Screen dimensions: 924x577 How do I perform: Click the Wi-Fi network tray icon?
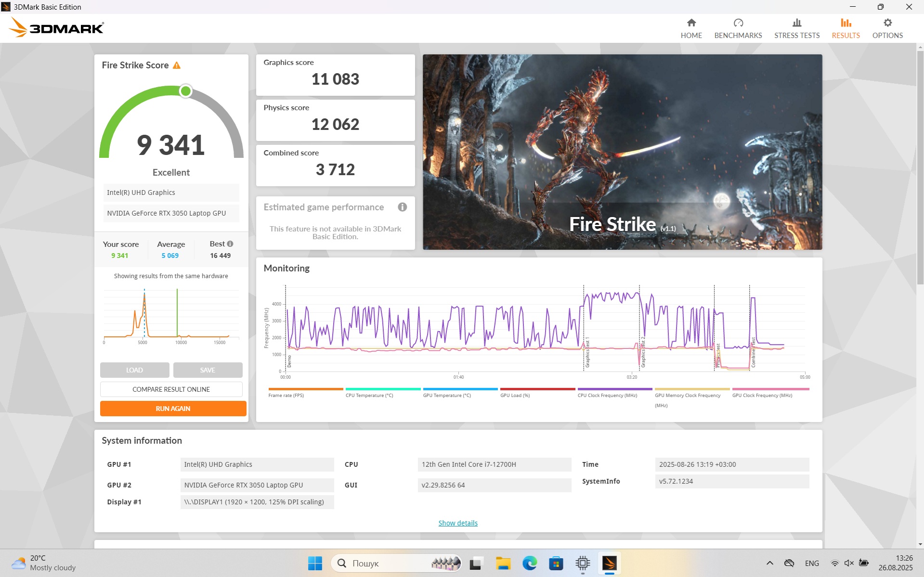click(x=835, y=563)
